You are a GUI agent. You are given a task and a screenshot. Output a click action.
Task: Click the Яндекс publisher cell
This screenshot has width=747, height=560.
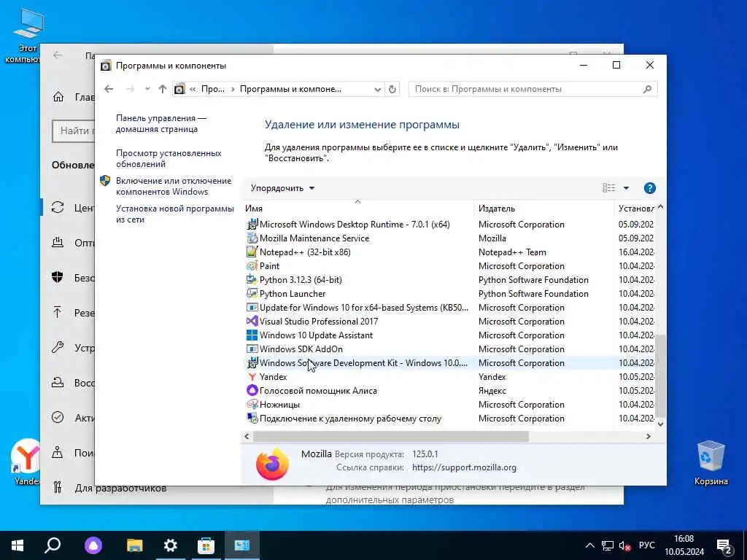click(x=492, y=391)
